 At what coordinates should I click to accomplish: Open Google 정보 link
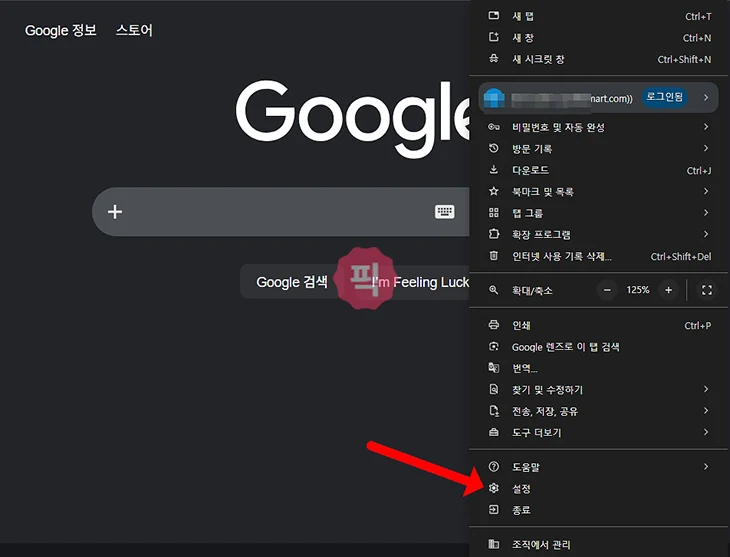click(x=61, y=31)
